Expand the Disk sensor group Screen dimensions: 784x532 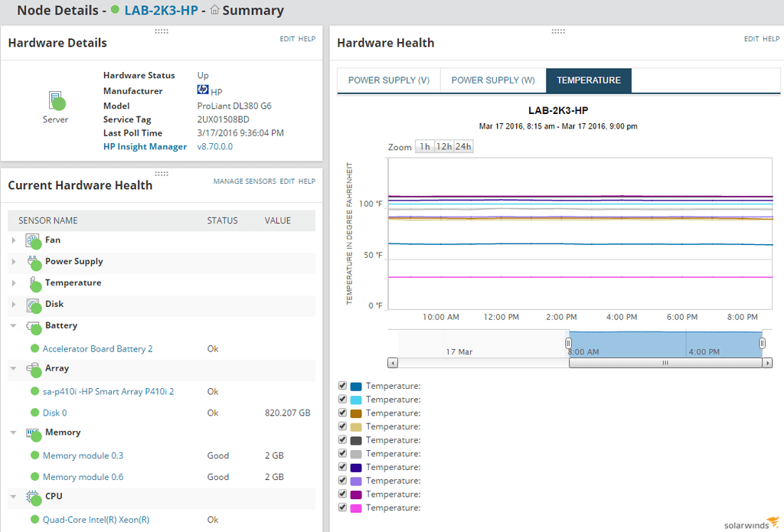coord(14,305)
